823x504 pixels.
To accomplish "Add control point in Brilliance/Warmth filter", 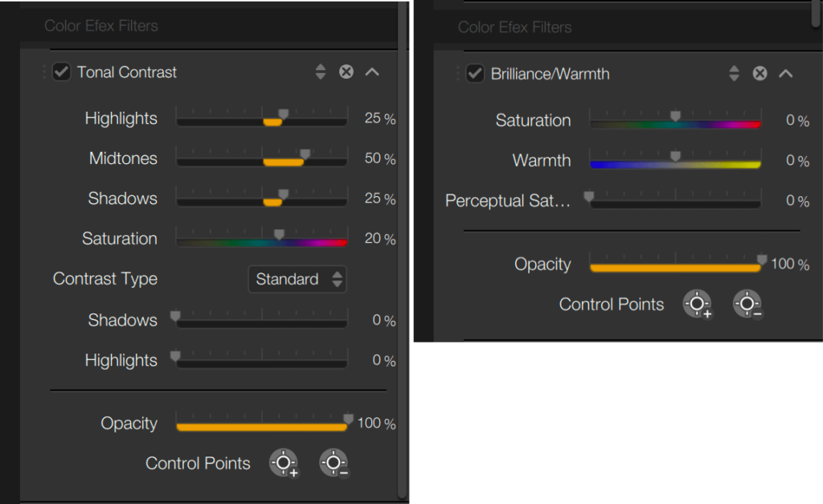I will click(x=697, y=305).
